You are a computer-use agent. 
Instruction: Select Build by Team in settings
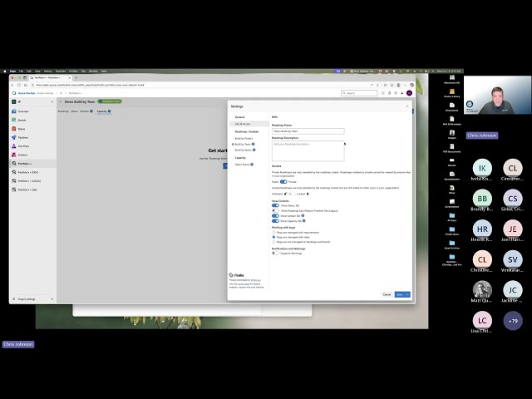[243, 144]
